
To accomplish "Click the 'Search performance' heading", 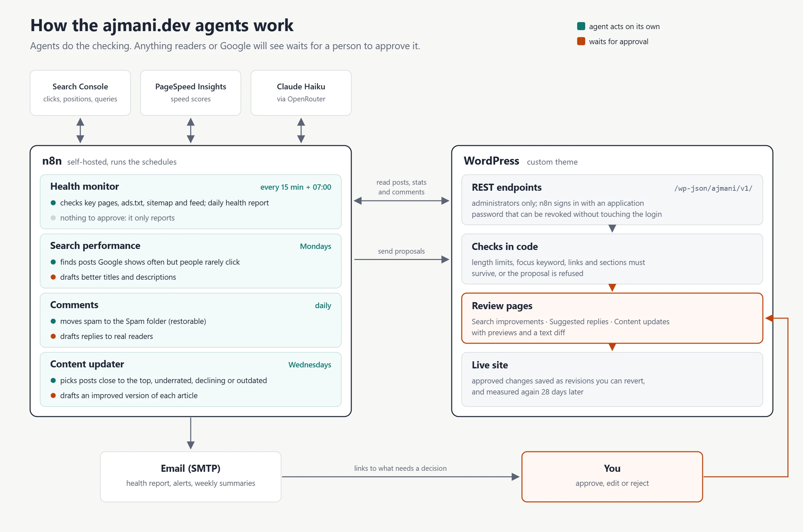I will pyautogui.click(x=95, y=245).
